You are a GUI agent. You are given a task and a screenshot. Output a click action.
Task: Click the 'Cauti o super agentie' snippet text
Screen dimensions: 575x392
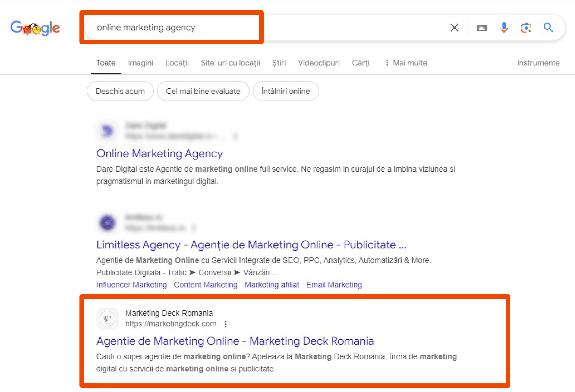tap(276, 362)
